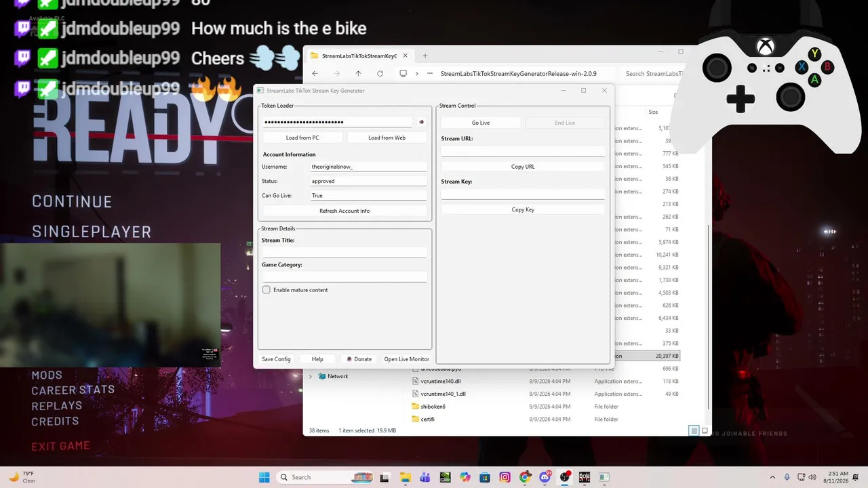This screenshot has width=868, height=488.
Task: Click the Status field showing approved
Action: point(368,182)
